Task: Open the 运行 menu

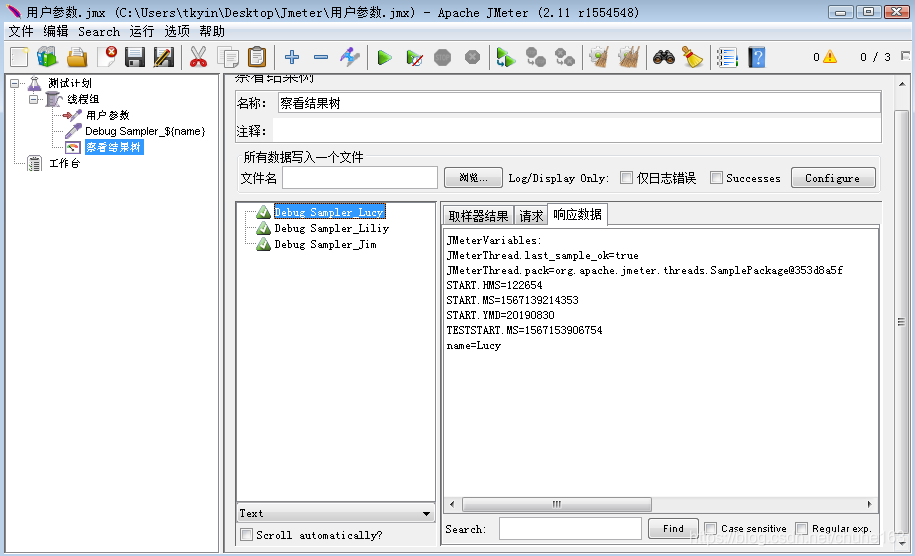Action: click(142, 31)
